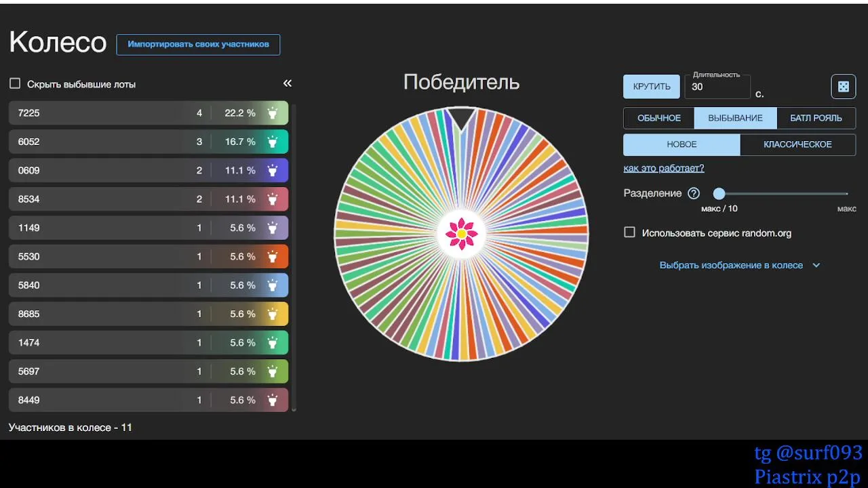Viewport: 868px width, 488px height.
Task: Expand Выбрать изображение в колесе
Action: tap(740, 265)
